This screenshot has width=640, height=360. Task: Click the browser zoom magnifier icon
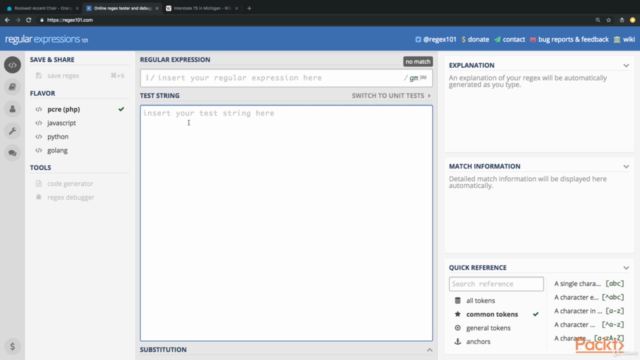point(598,20)
